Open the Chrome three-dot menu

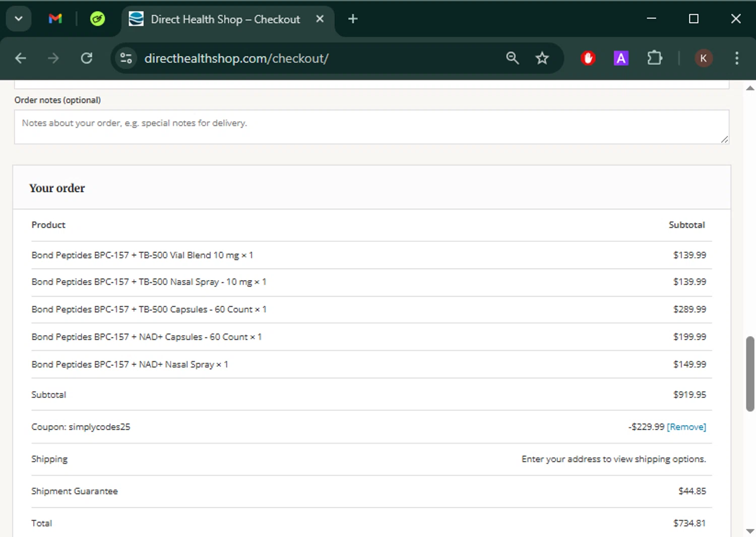737,58
